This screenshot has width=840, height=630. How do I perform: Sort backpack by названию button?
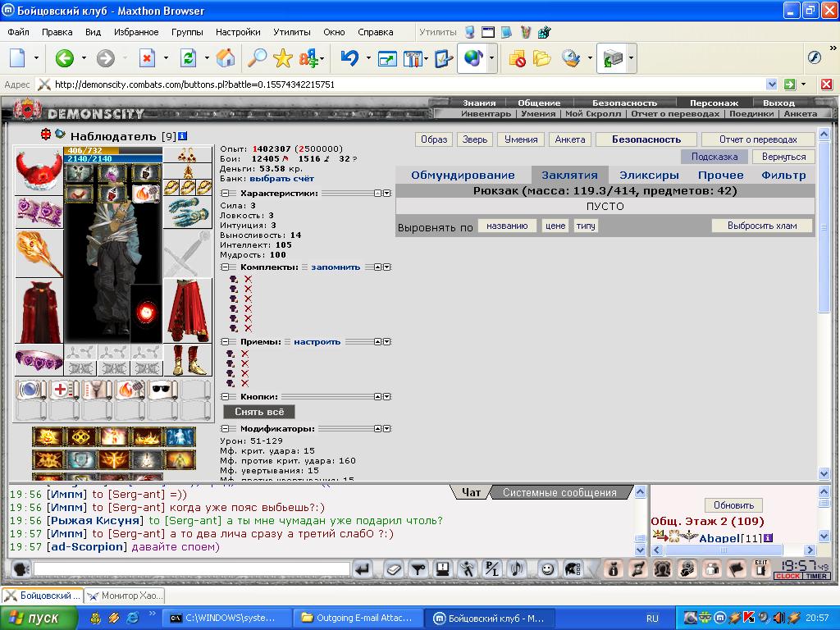click(x=507, y=226)
